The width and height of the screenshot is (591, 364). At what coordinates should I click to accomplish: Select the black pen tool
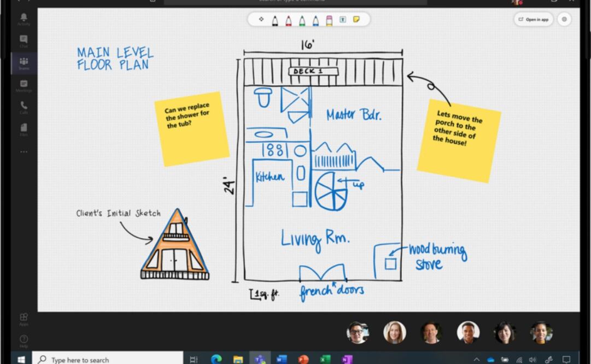275,20
